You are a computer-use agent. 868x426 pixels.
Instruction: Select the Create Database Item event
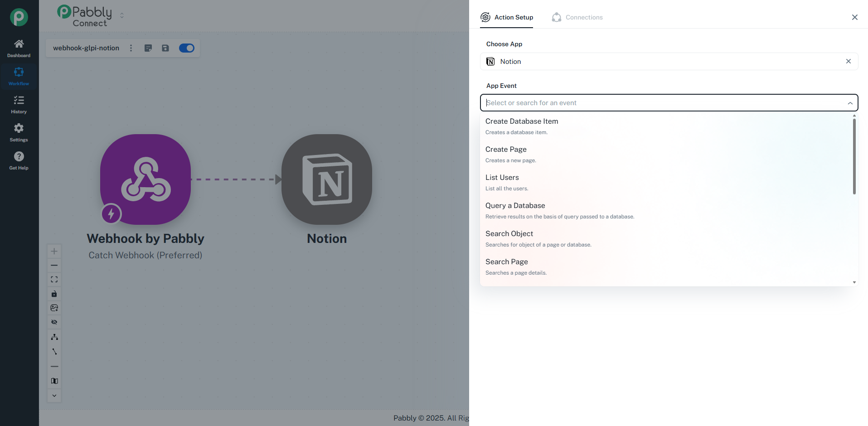coord(522,121)
